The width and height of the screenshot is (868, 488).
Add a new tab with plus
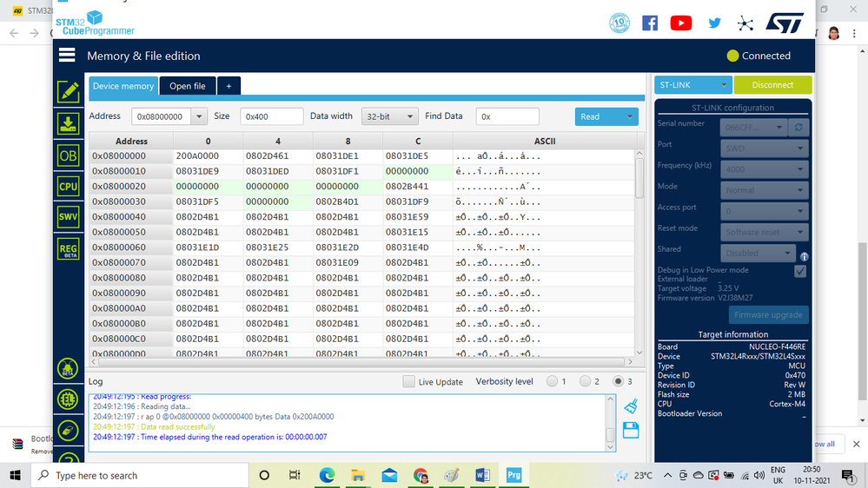(x=229, y=86)
